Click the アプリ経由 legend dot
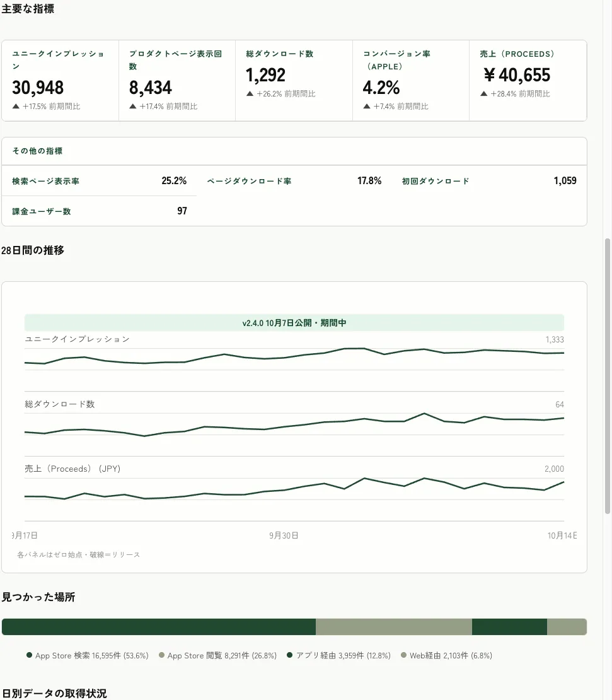The height and width of the screenshot is (700, 612). tap(289, 655)
